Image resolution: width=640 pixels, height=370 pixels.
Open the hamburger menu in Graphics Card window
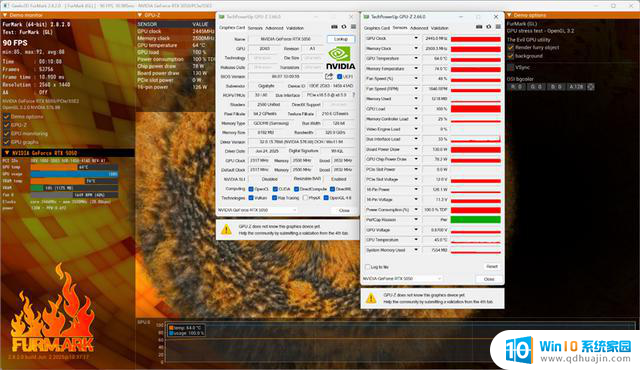click(353, 27)
